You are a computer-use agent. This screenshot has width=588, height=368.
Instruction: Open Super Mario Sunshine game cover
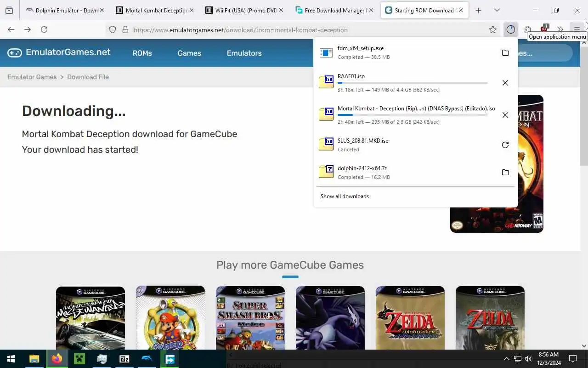170,318
